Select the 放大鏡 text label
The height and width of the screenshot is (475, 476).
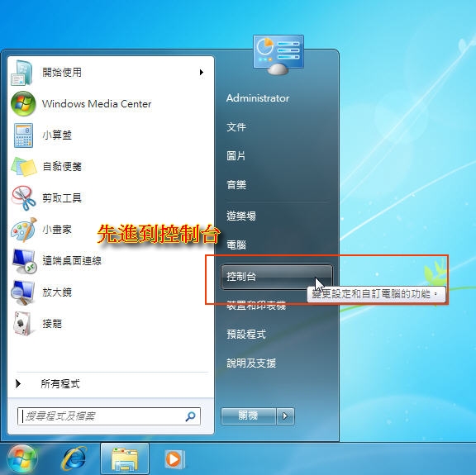57,292
